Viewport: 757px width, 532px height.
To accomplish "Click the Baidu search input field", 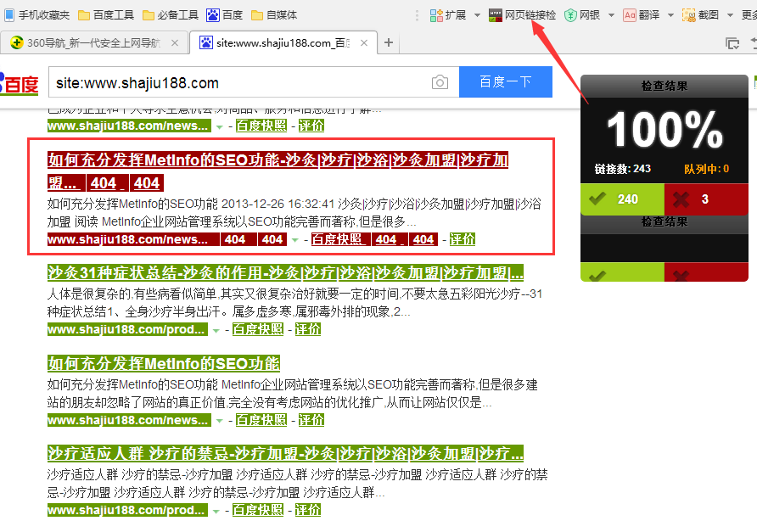I will 254,82.
